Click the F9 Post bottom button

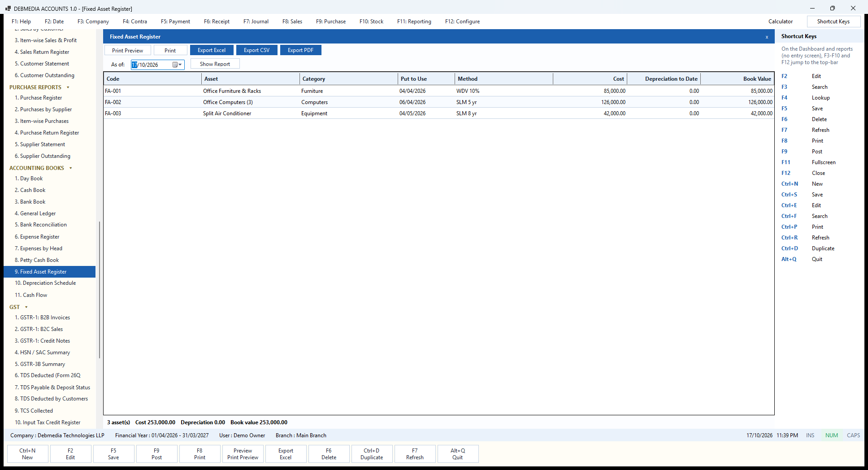click(x=156, y=454)
